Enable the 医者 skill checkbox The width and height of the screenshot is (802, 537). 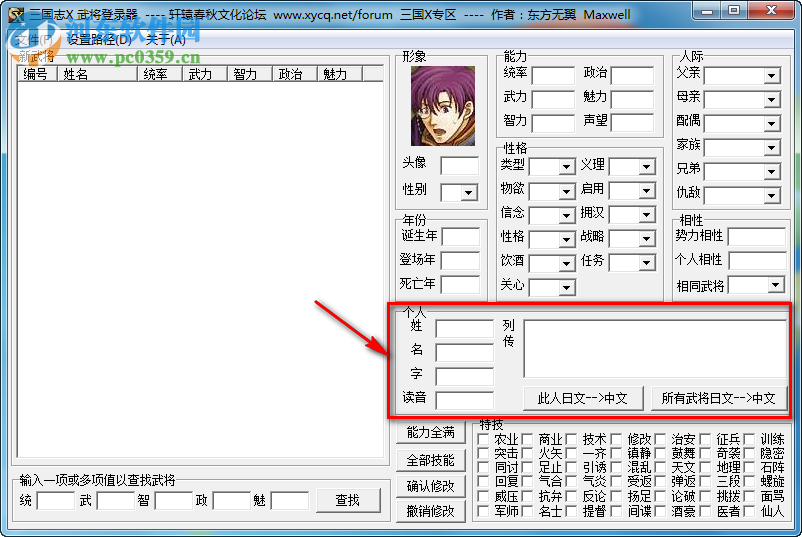click(705, 511)
